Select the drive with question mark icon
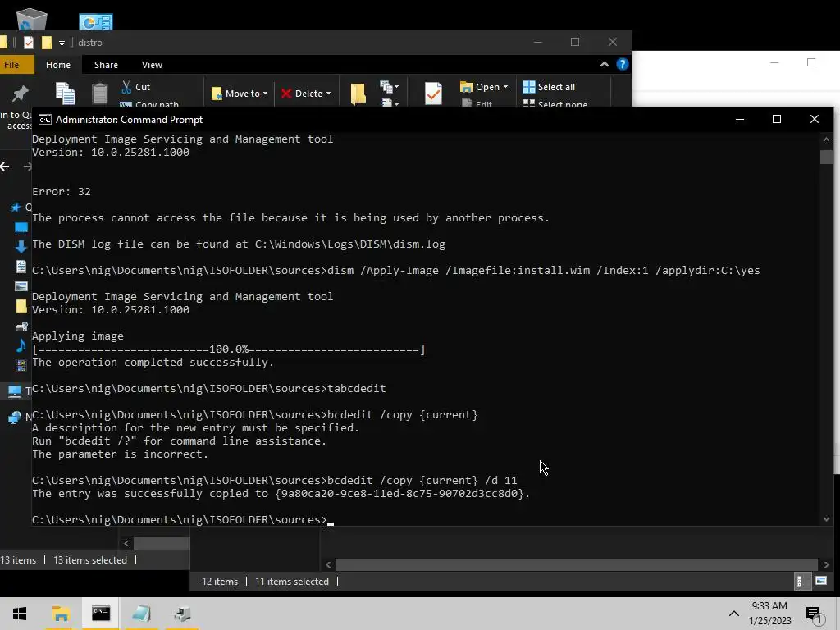This screenshot has height=630, width=840. pos(21,326)
